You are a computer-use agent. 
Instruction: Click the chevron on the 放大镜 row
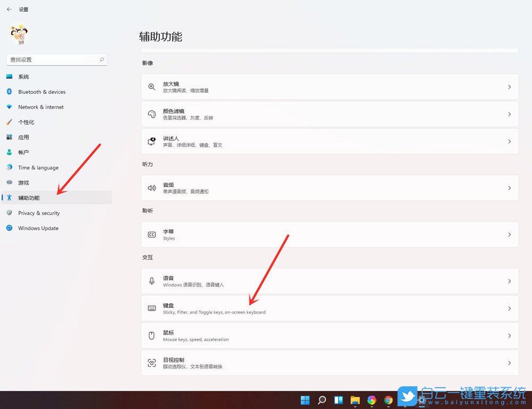pos(509,87)
